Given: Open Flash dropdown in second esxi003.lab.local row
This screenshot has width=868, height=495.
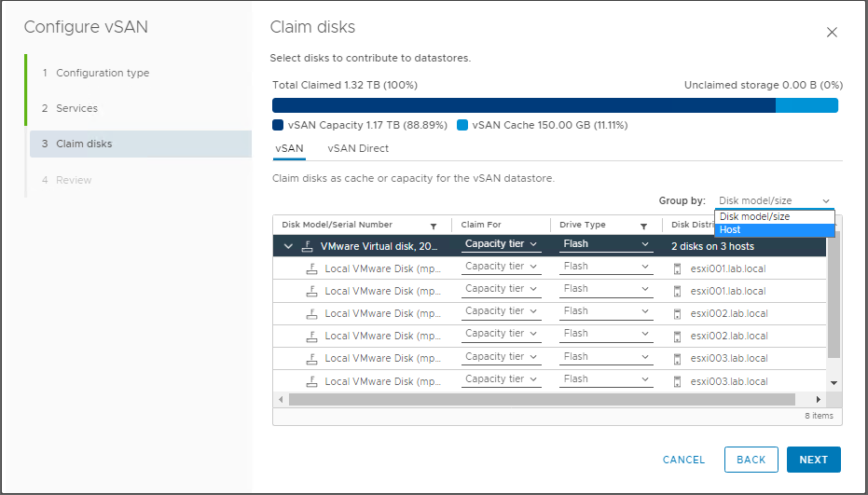Looking at the screenshot, I should (606, 379).
